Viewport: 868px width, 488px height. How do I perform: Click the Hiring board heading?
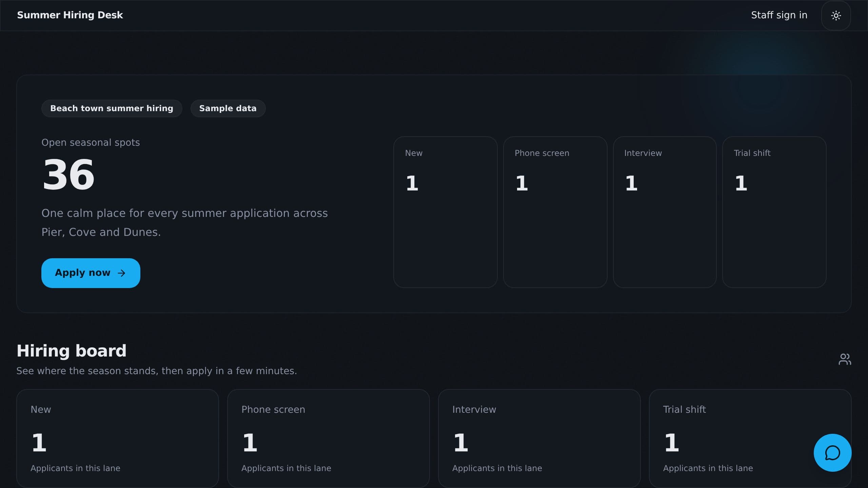pos(72,351)
